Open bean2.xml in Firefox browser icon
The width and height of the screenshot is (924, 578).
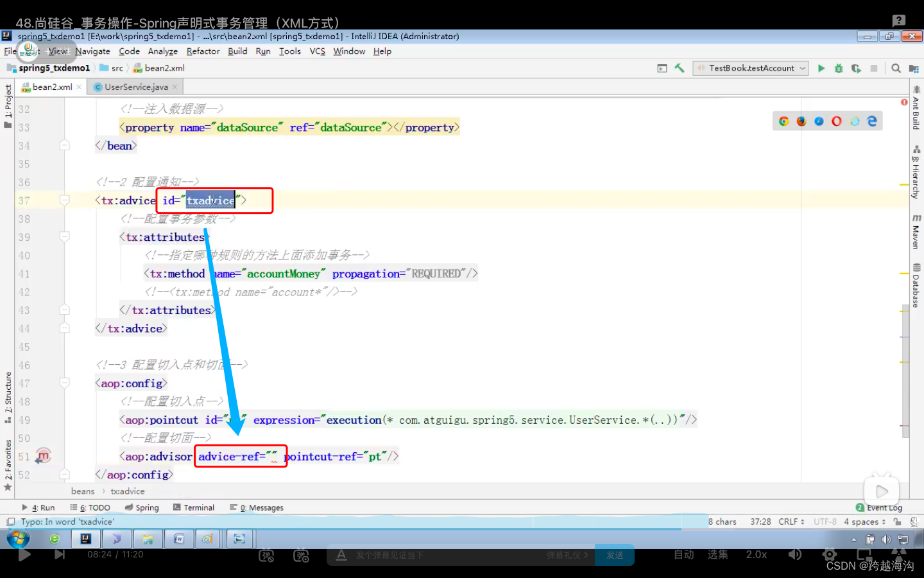[x=801, y=121]
